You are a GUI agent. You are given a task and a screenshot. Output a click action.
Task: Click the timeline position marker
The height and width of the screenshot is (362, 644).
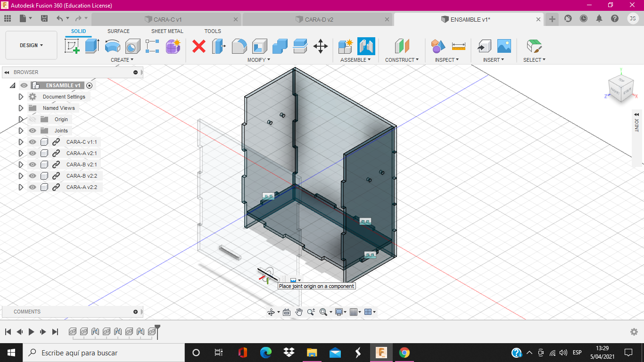[x=157, y=331]
